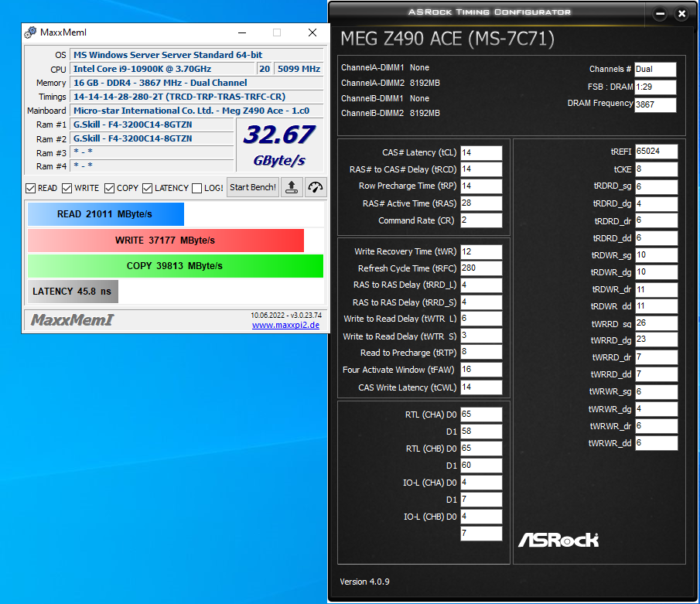Click the WRITE 37177 MByte/s bar
The image size is (700, 604).
point(166,241)
